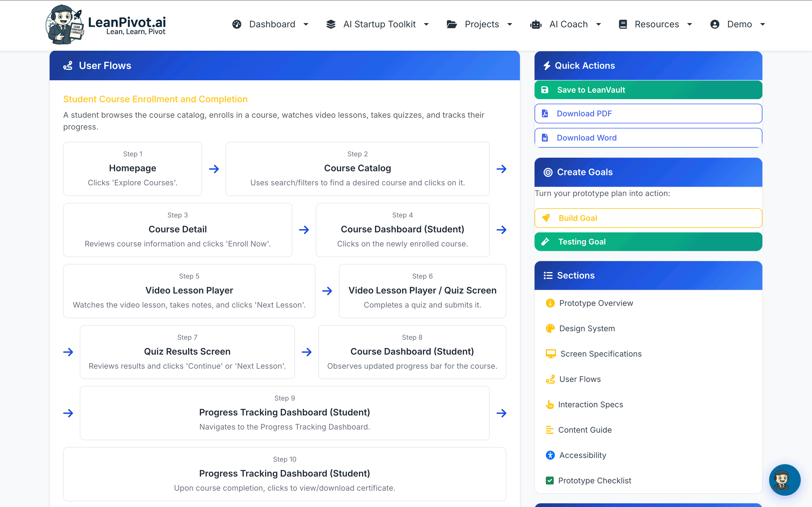Click the Design System palette icon
The height and width of the screenshot is (507, 812).
click(550, 328)
